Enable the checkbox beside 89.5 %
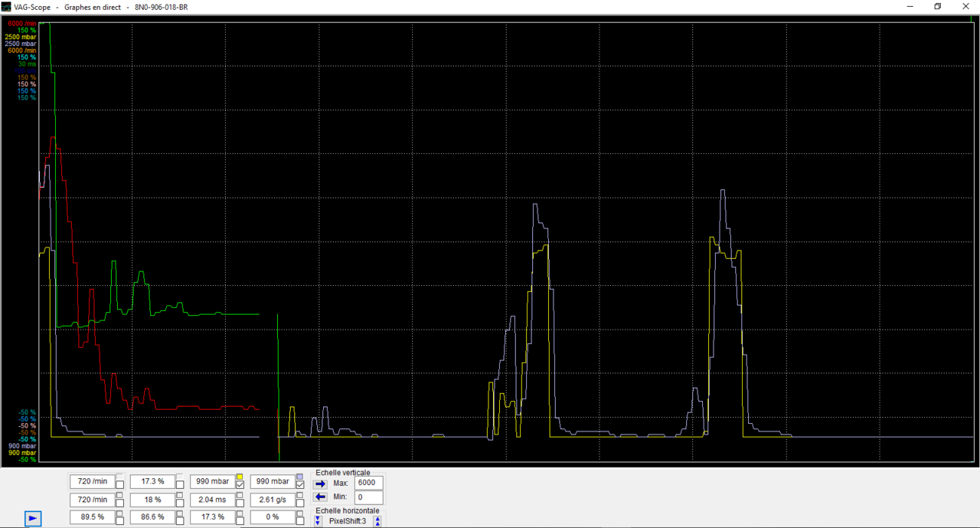Viewport: 980px width, 528px height. (x=119, y=520)
